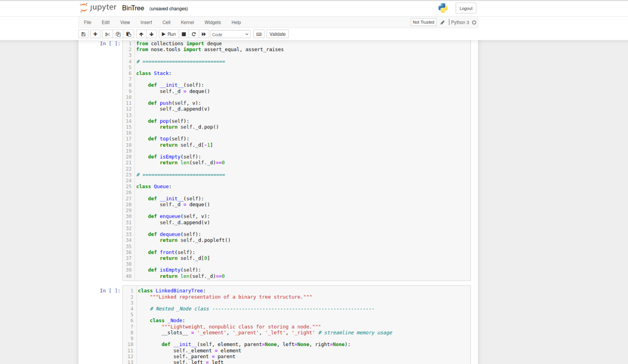Click the Not Trusted indicator
This screenshot has height=364, width=628.
[423, 22]
